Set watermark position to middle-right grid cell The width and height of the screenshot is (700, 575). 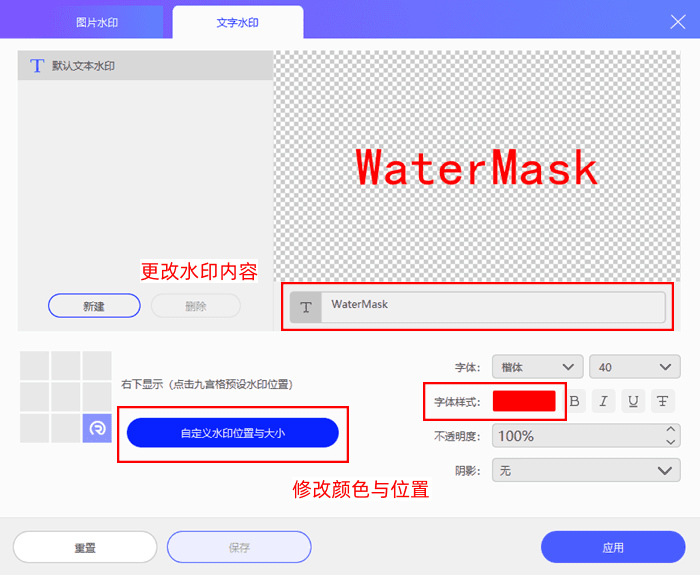[x=97, y=397]
